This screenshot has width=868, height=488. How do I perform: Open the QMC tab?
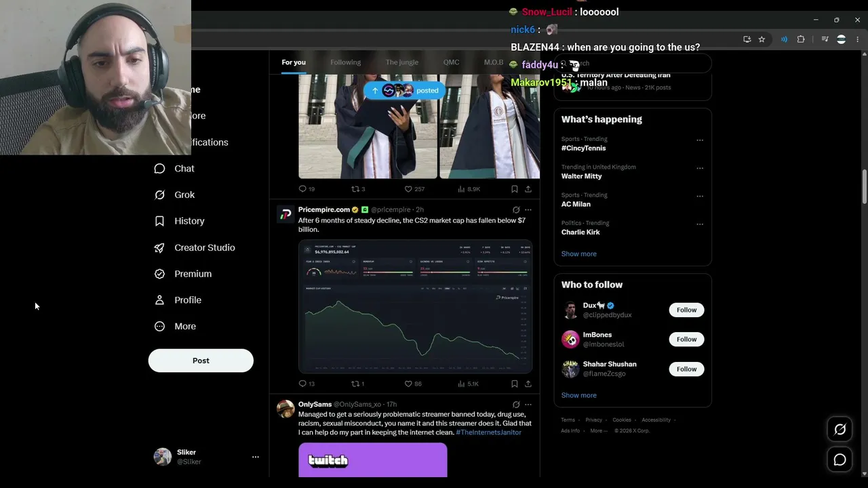coord(452,62)
